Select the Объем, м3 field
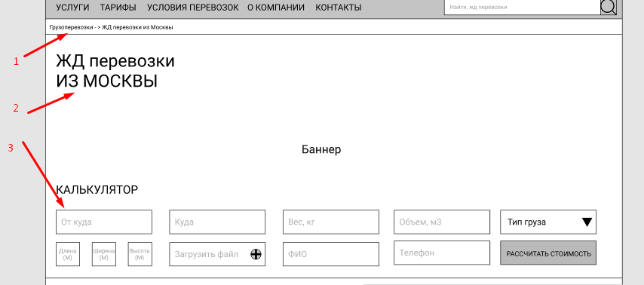644x285 pixels. (442, 222)
